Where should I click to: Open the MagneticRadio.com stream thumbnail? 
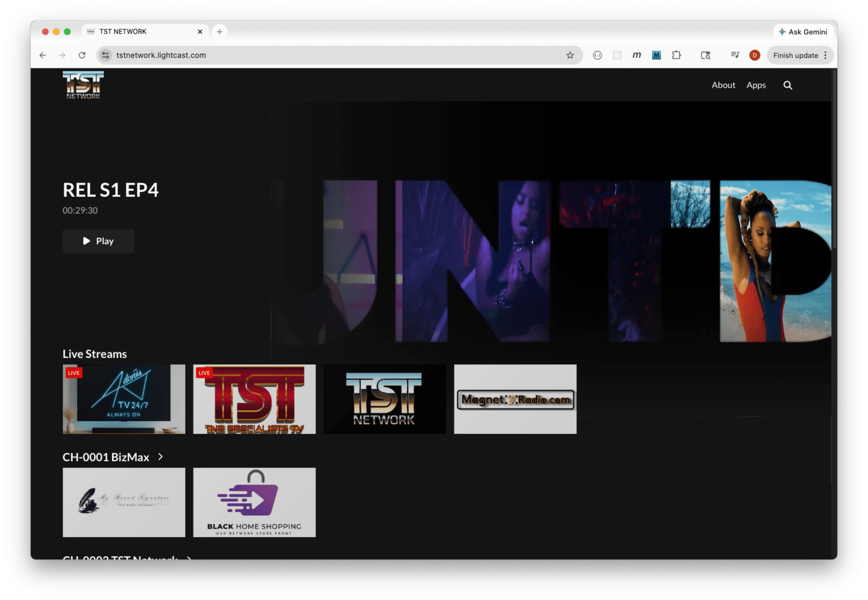(x=515, y=399)
